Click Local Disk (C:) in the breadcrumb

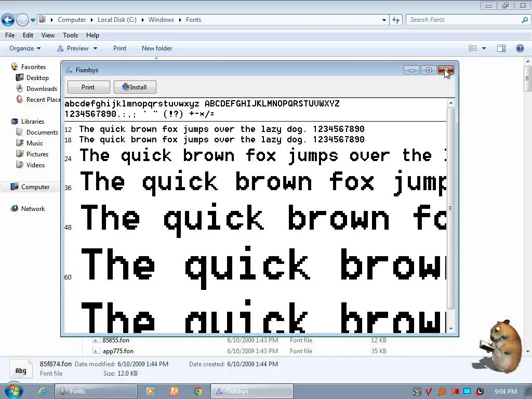pos(117,20)
